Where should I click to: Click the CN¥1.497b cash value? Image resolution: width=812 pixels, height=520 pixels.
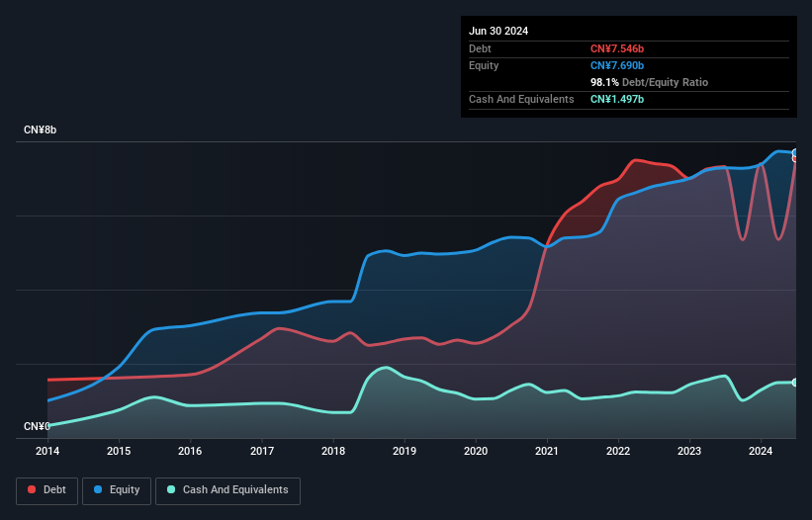click(x=617, y=99)
